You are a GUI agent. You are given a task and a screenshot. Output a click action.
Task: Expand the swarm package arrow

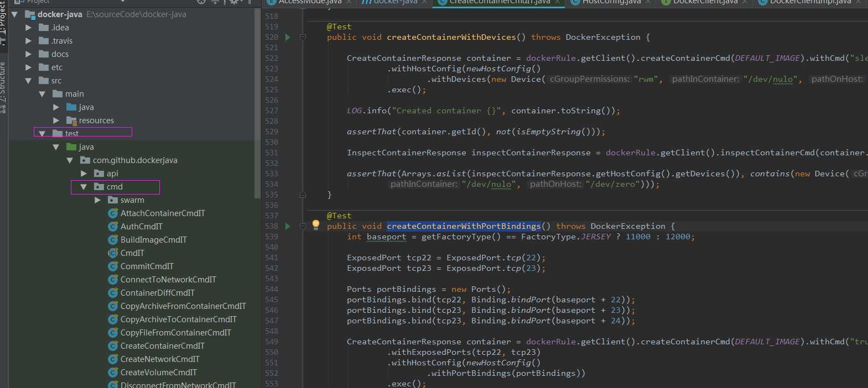(97, 200)
